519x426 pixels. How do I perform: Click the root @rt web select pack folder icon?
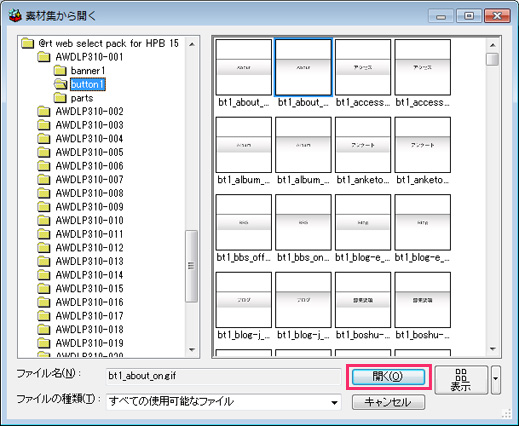pyautogui.click(x=28, y=43)
